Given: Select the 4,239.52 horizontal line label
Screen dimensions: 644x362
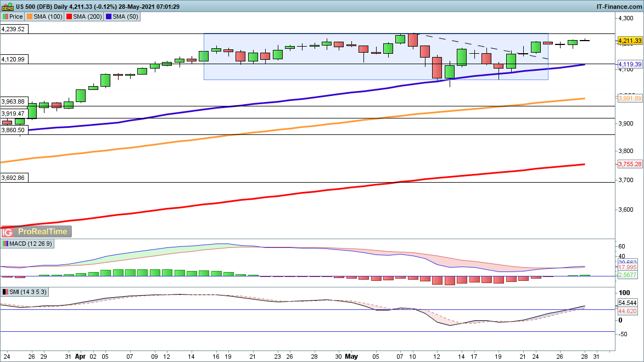Looking at the screenshot, I should [x=13, y=30].
